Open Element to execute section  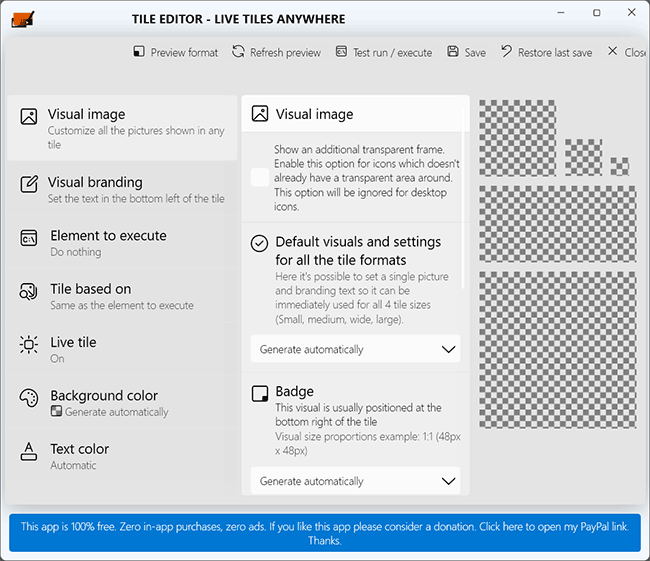[x=122, y=243]
